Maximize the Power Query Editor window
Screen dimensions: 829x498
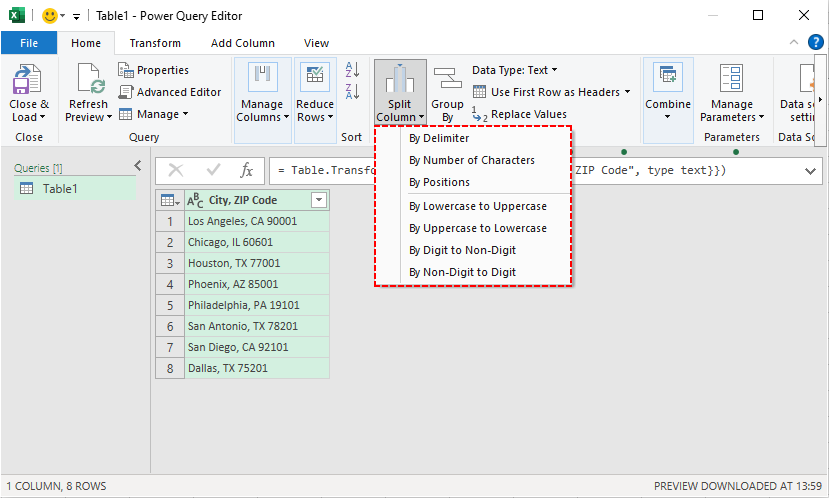(x=758, y=15)
